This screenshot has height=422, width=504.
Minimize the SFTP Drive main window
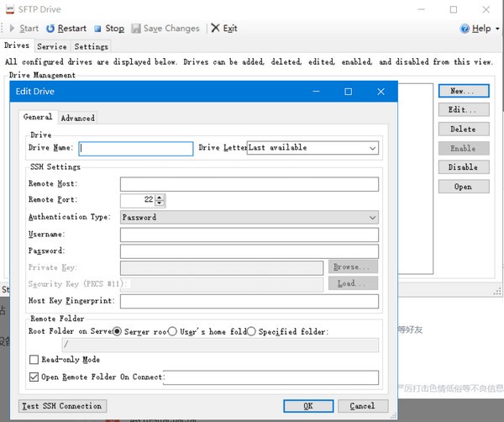coord(422,9)
